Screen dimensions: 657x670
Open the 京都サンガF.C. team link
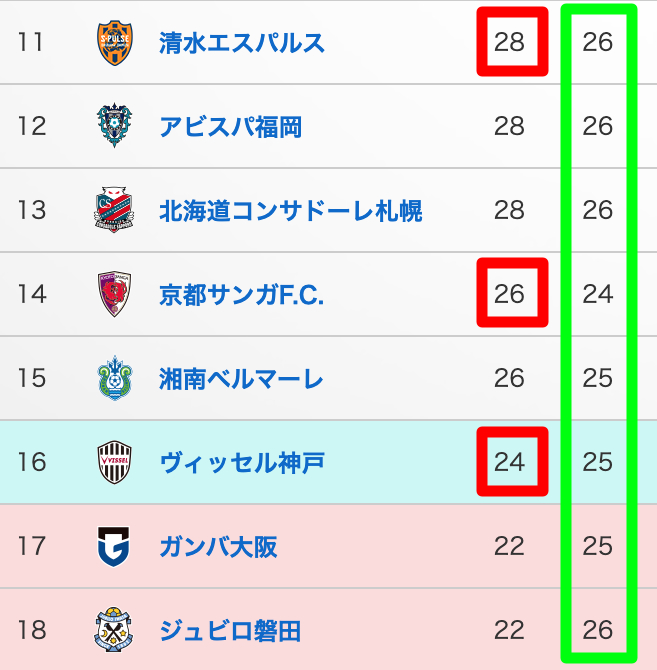[241, 295]
